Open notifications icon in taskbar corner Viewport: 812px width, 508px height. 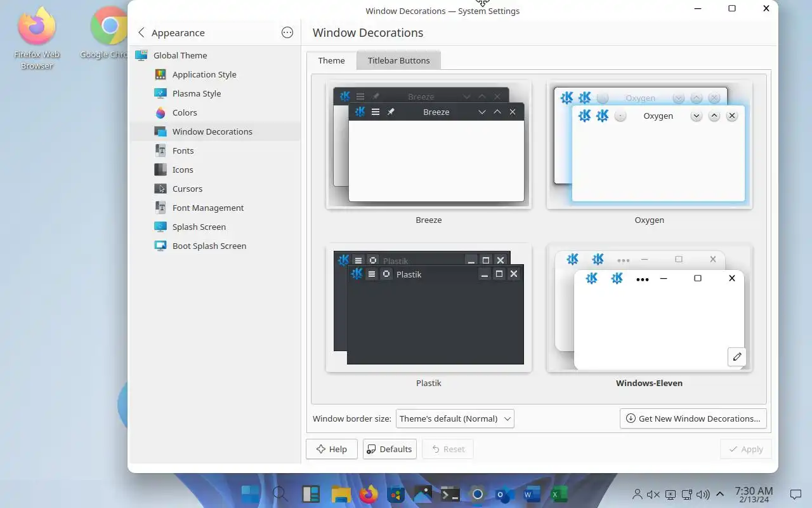[x=796, y=494]
